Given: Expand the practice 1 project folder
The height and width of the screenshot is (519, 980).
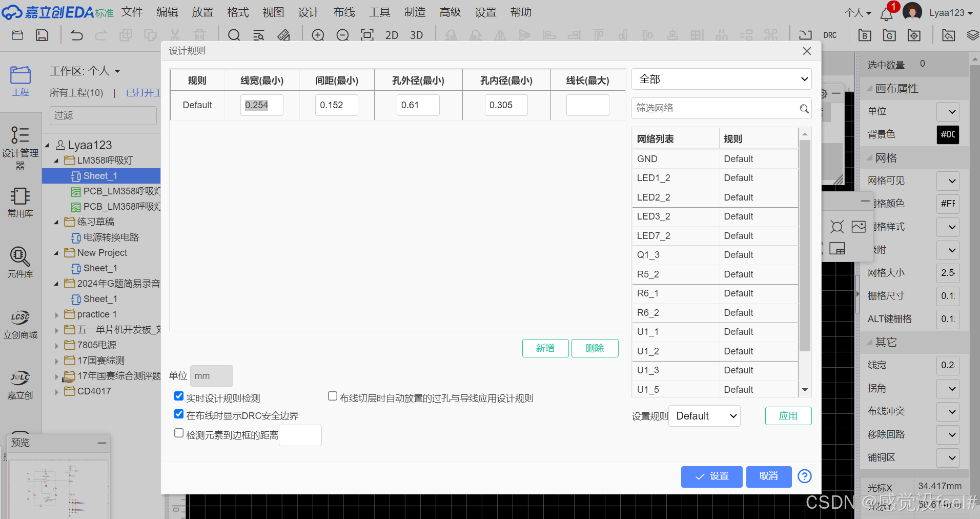Looking at the screenshot, I should coord(56,314).
